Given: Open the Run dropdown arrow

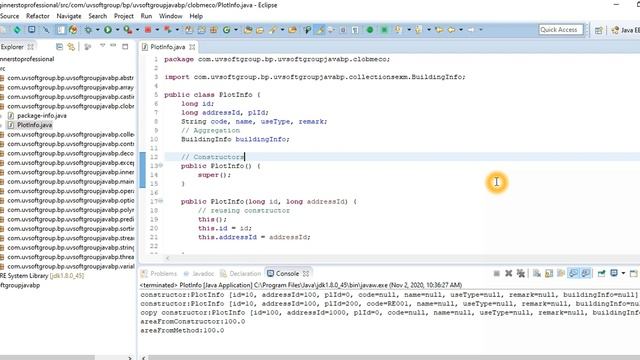Looking at the screenshot, I should [x=117, y=30].
